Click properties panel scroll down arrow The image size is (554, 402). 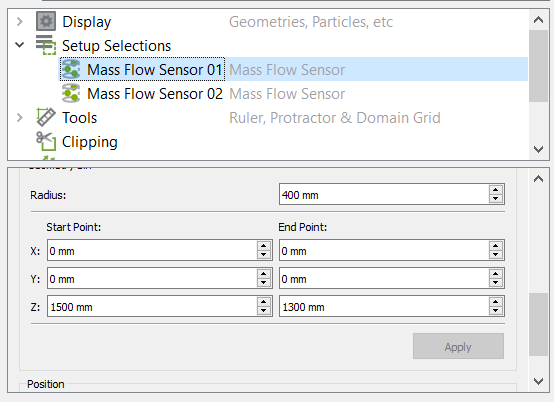point(538,381)
